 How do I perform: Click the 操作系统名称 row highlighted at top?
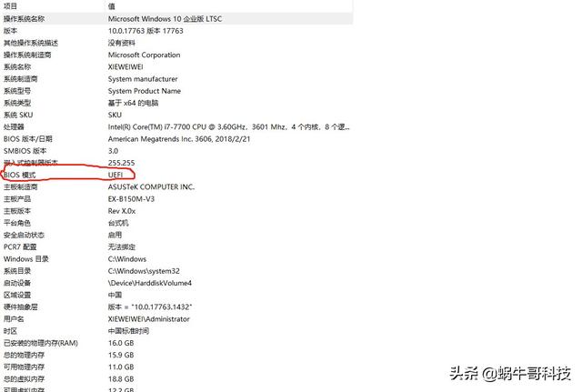[176, 18]
